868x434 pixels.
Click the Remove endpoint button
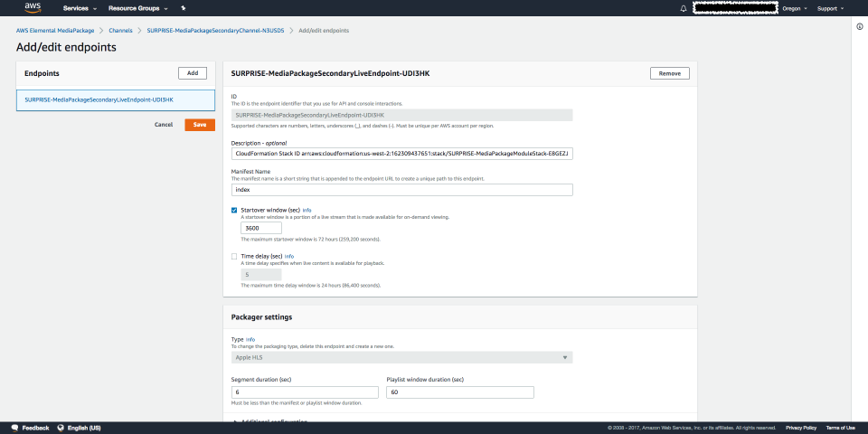(x=669, y=73)
